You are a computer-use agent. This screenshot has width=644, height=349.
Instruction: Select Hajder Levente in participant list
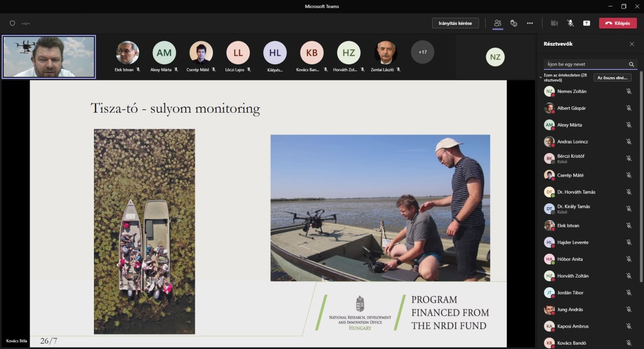588,242
